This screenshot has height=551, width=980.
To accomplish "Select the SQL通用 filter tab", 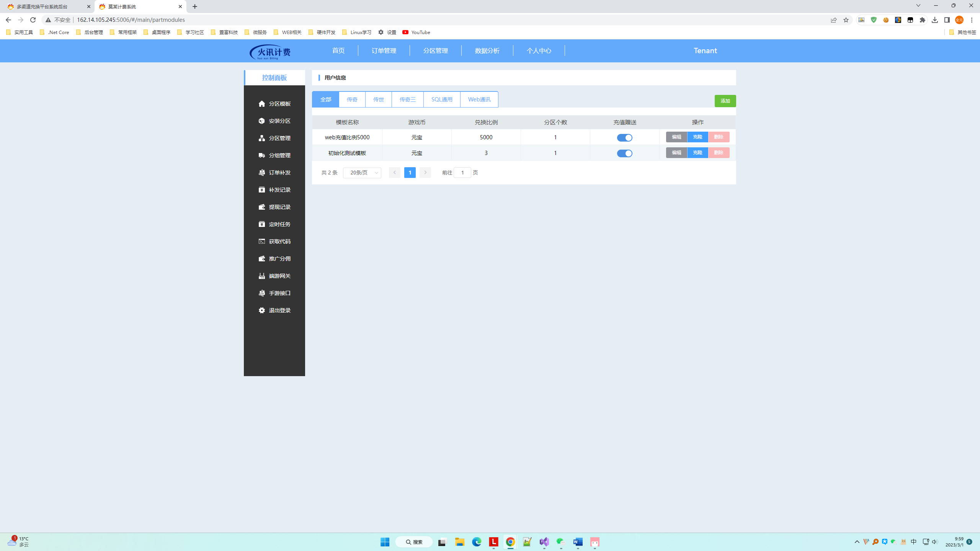I will (x=442, y=99).
